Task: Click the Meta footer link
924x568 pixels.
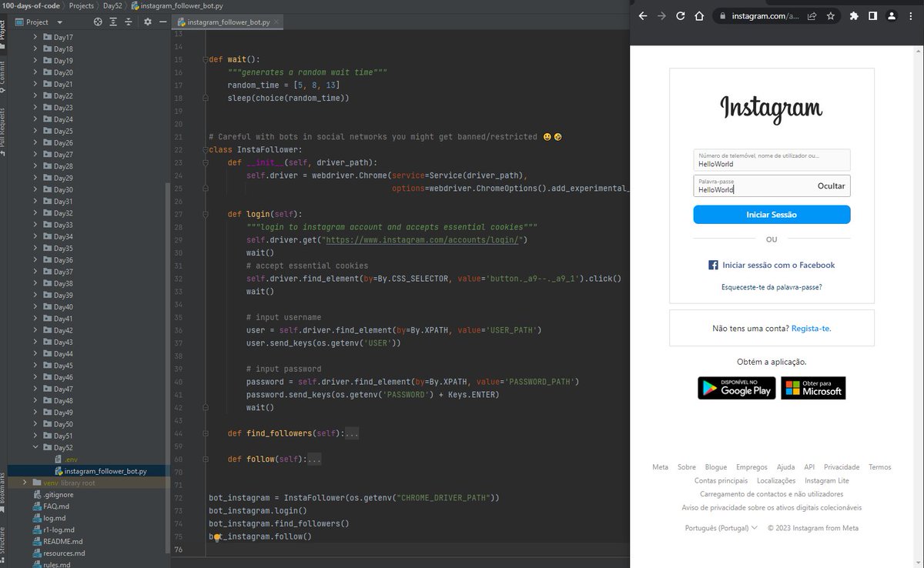Action: pos(660,467)
